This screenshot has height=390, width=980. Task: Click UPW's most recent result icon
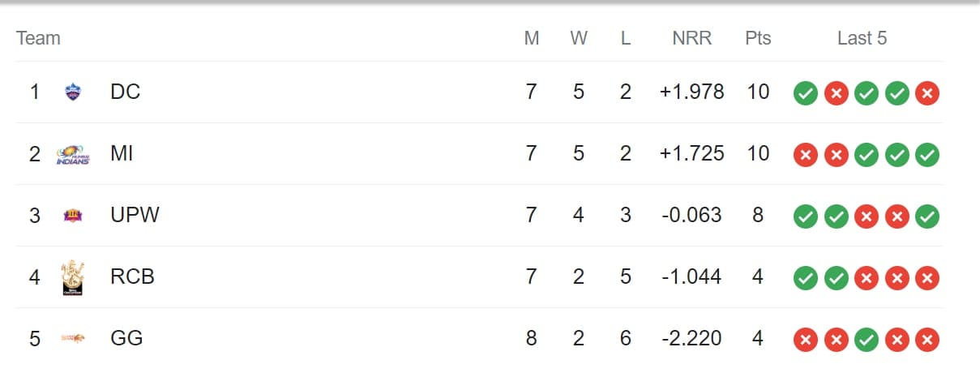[x=927, y=216]
